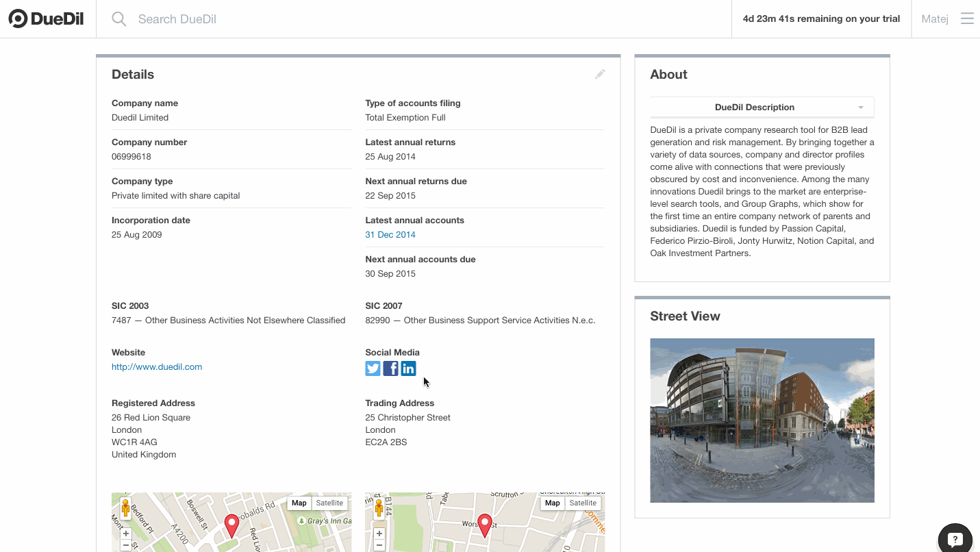This screenshot has width=980, height=552.
Task: Open the help chat bubble icon
Action: [955, 539]
